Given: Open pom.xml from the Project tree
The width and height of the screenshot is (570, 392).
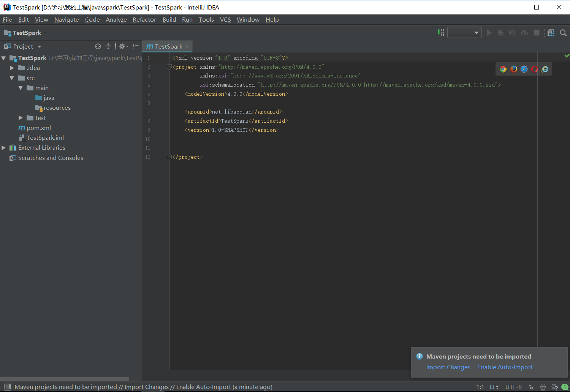Looking at the screenshot, I should coord(38,128).
